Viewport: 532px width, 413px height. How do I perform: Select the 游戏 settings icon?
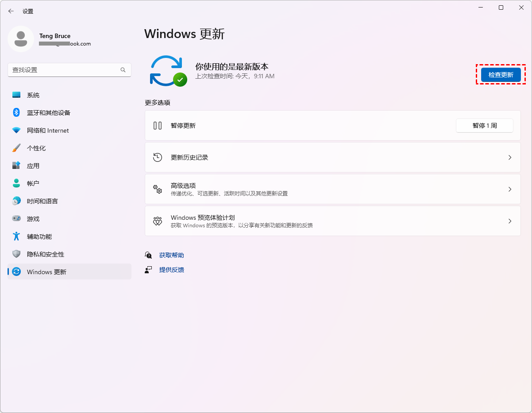pos(17,218)
